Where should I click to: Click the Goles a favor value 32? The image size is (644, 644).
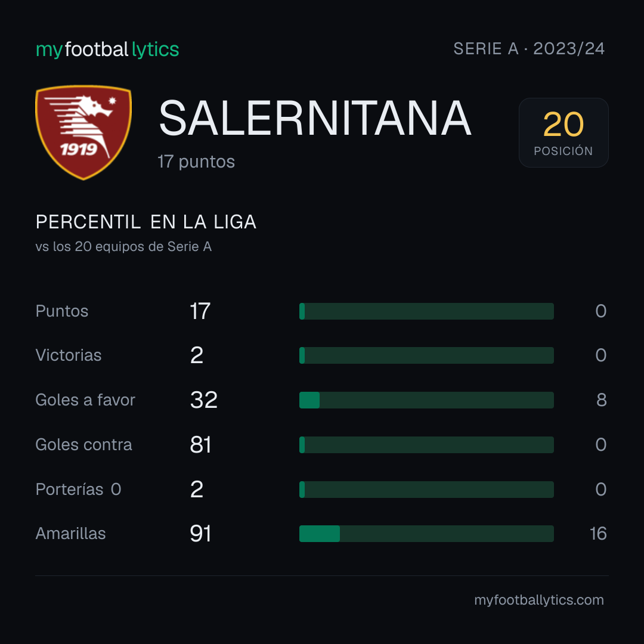pos(204,400)
